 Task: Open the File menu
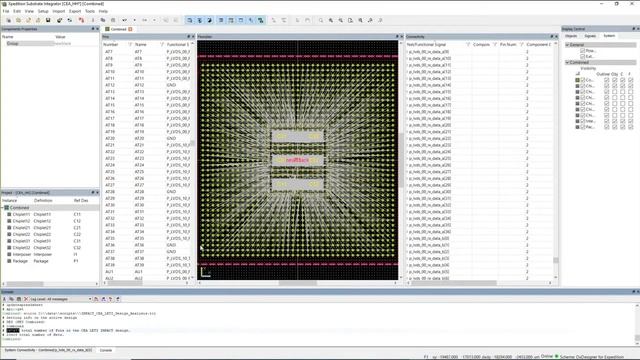6,11
